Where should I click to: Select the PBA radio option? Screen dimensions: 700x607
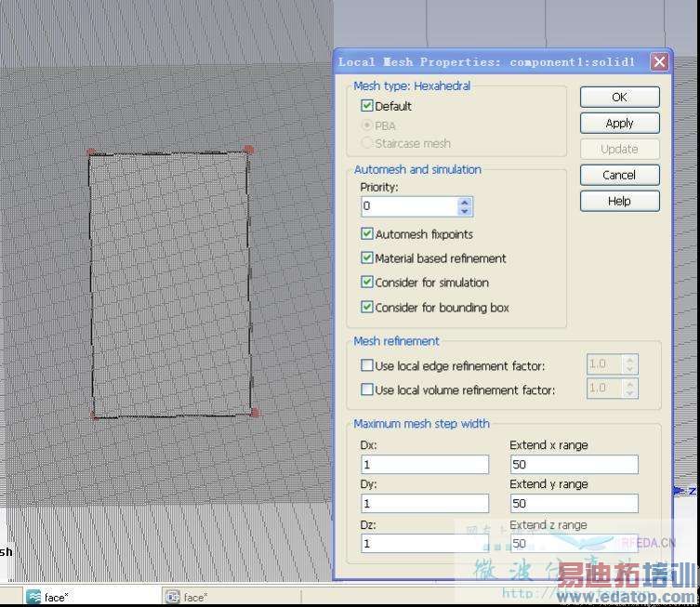tap(366, 125)
